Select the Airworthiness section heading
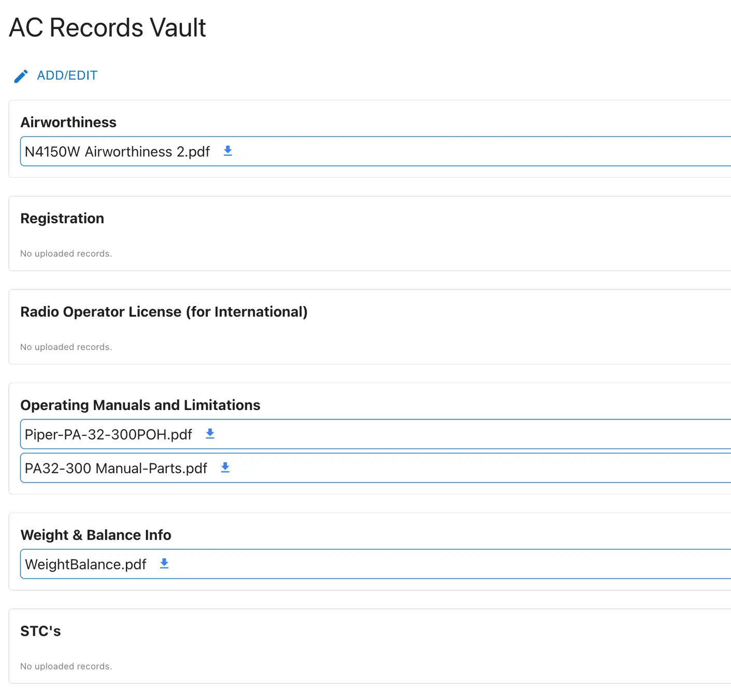The width and height of the screenshot is (731, 700). pyautogui.click(x=68, y=122)
